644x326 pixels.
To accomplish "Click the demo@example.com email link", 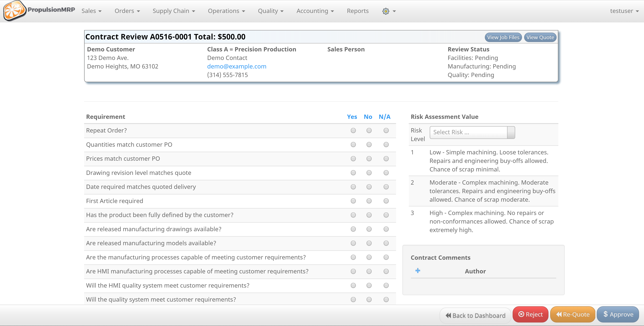I will pyautogui.click(x=236, y=66).
